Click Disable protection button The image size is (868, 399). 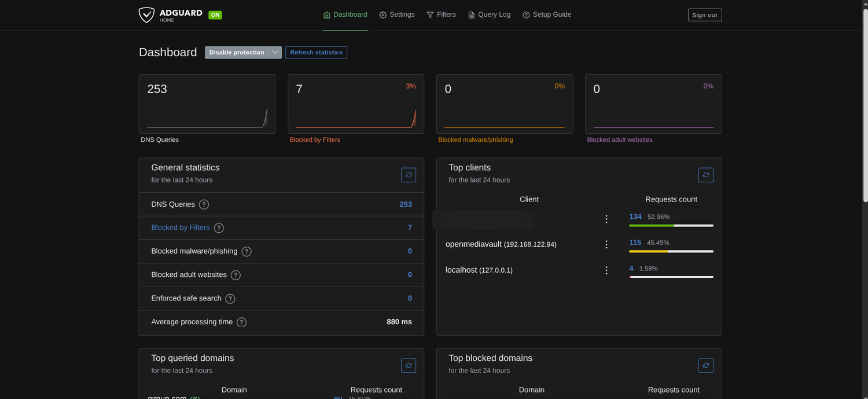(x=237, y=52)
